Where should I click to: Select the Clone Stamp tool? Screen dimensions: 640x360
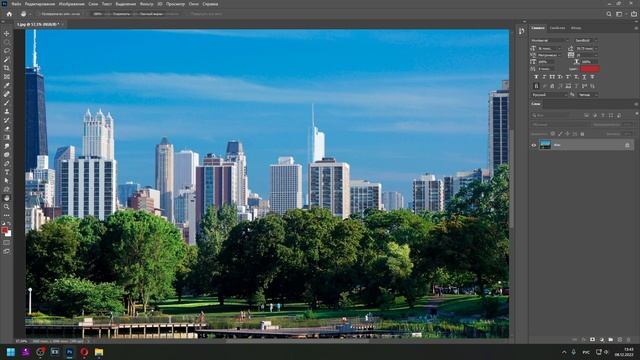point(7,111)
